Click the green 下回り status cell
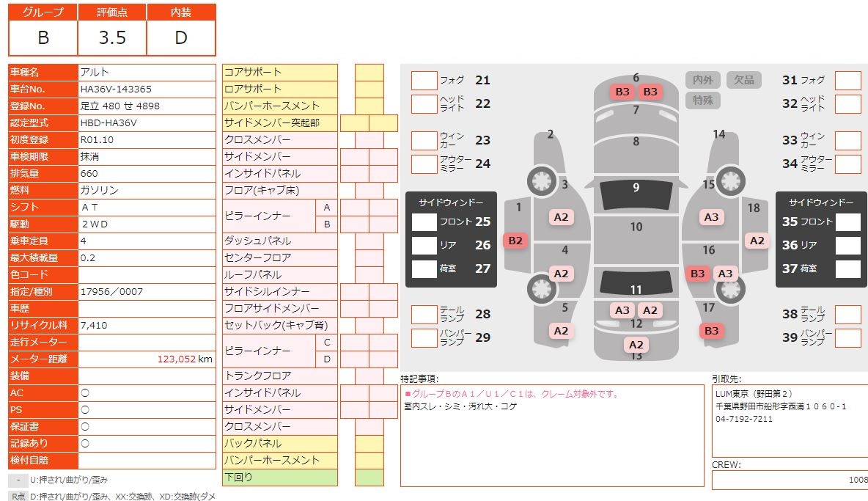 point(369,478)
